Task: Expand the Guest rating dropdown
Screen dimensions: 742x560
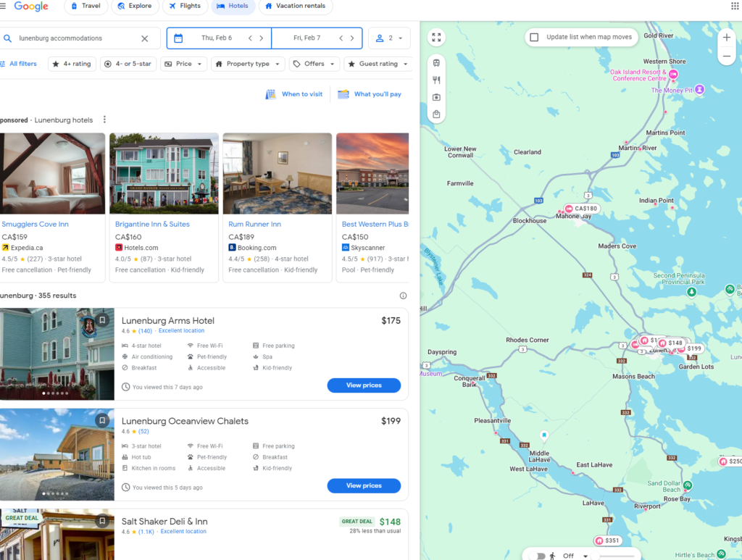Action: pos(378,64)
